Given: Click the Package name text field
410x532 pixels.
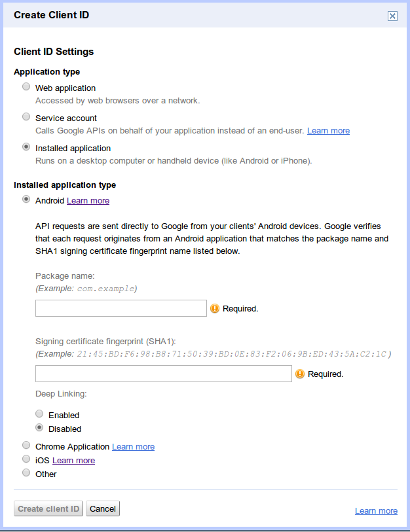Looking at the screenshot, I should pos(121,308).
